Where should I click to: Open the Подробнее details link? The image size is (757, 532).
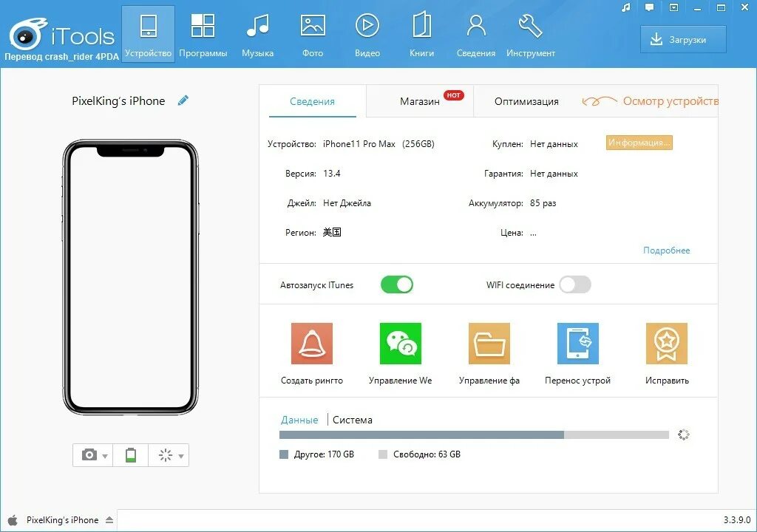click(666, 250)
